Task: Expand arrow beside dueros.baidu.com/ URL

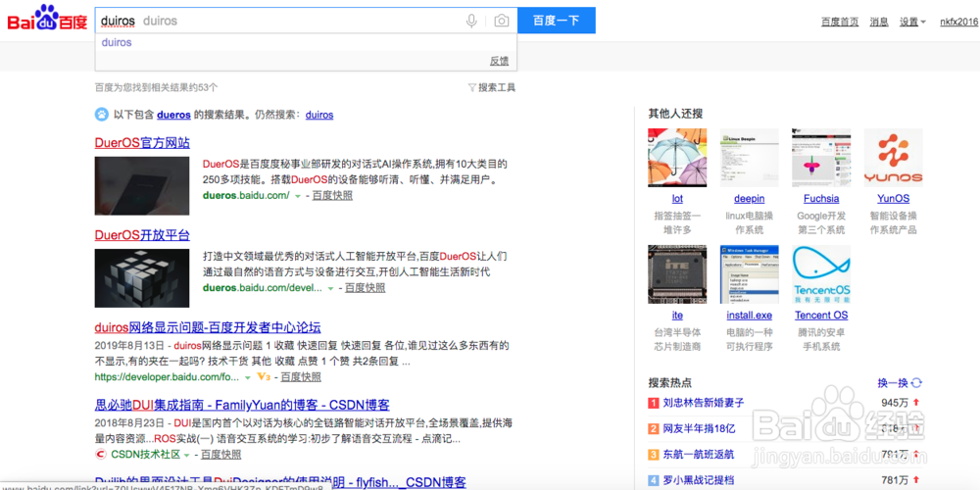Action: (x=298, y=196)
